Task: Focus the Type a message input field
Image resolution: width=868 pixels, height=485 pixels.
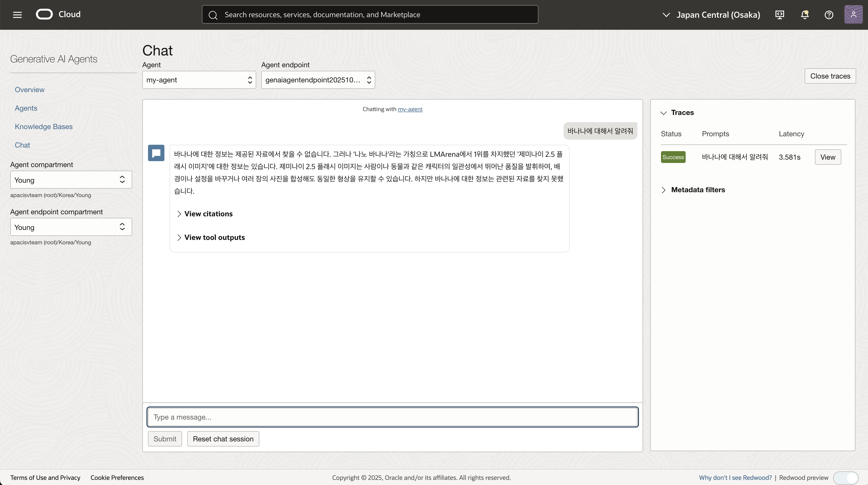Action: pyautogui.click(x=392, y=417)
